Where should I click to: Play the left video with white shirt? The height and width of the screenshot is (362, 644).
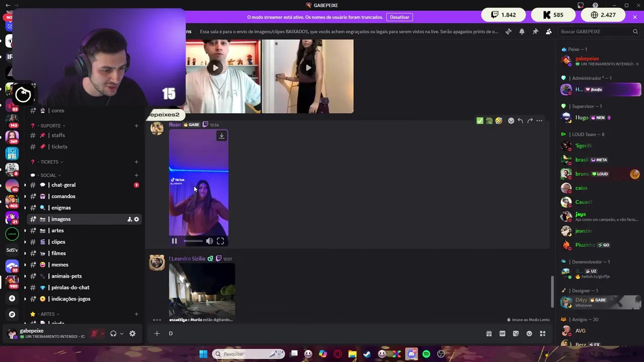coord(215,68)
